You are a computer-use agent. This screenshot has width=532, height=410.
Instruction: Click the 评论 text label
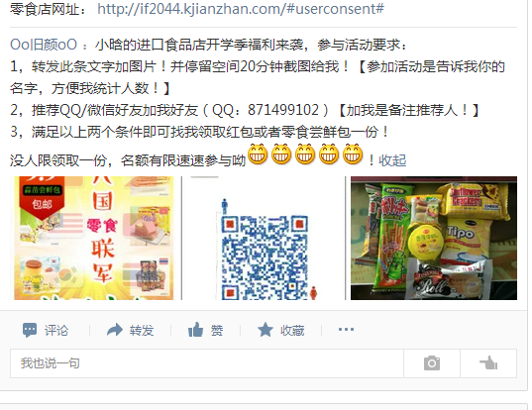[56, 330]
